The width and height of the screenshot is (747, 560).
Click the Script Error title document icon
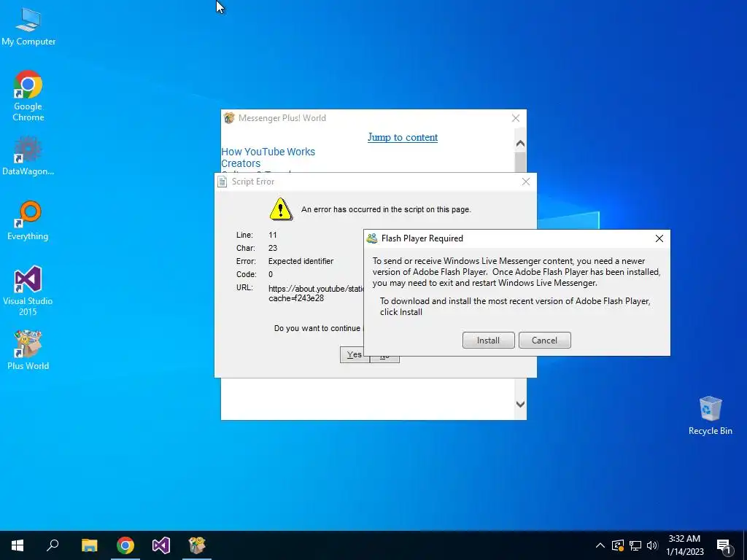[222, 182]
